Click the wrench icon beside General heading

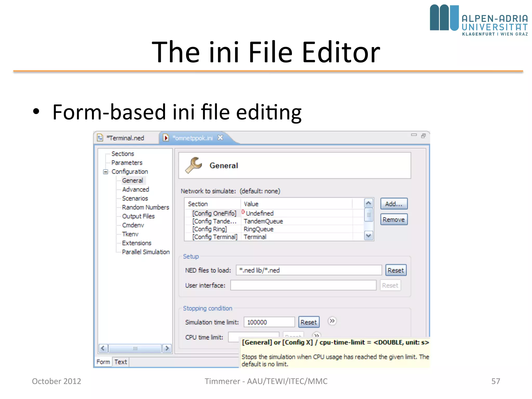tap(193, 165)
